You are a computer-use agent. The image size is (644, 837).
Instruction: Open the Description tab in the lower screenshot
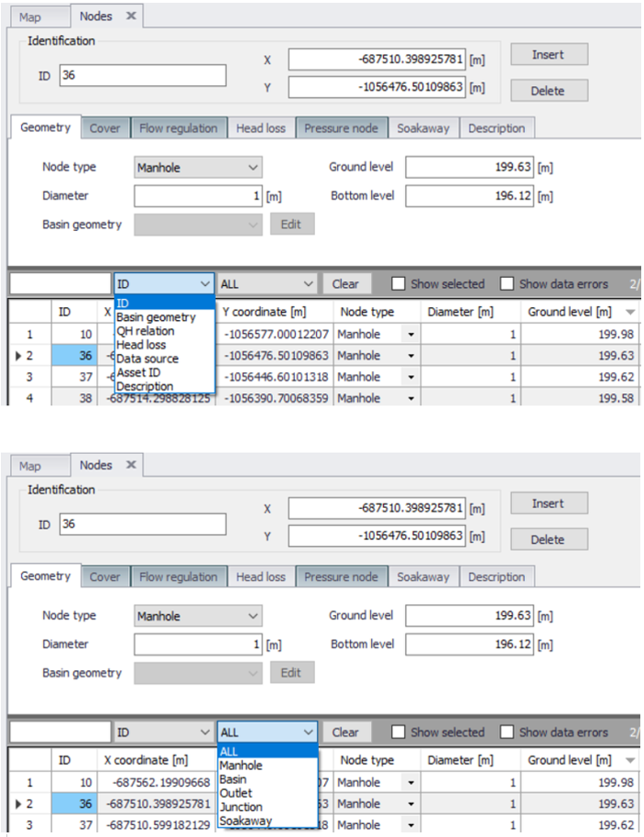[497, 577]
